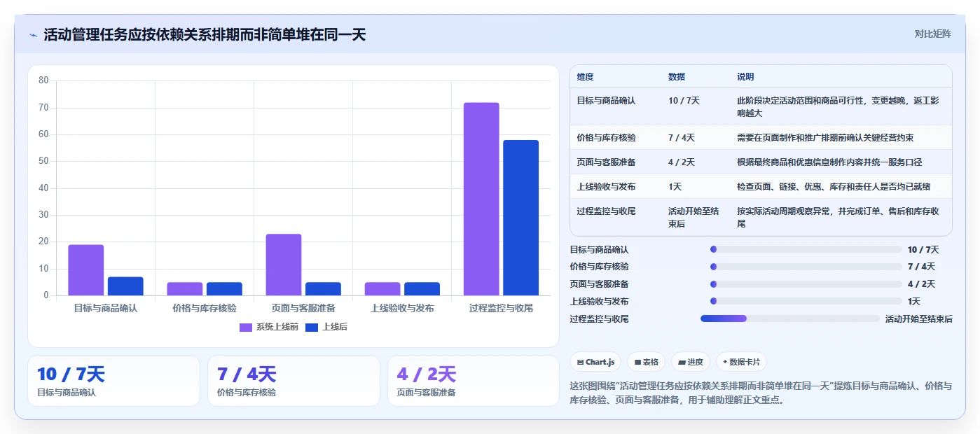Click the 数据 table column header

[x=677, y=77]
